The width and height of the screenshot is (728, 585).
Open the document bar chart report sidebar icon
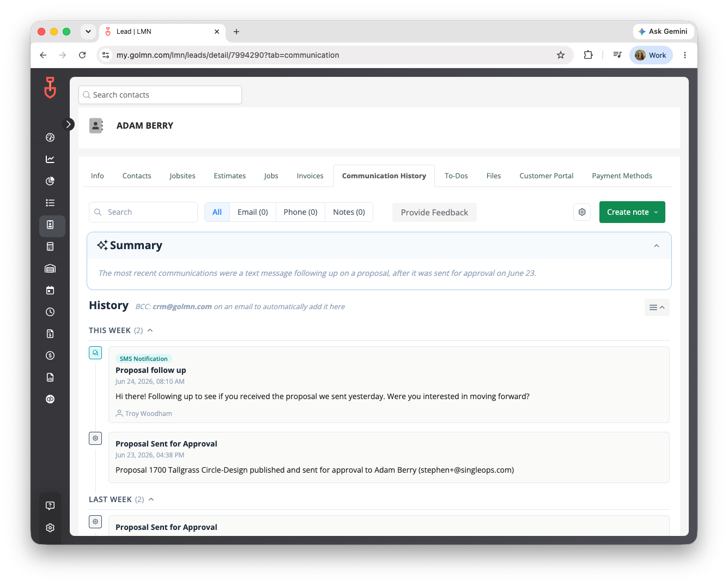50,377
